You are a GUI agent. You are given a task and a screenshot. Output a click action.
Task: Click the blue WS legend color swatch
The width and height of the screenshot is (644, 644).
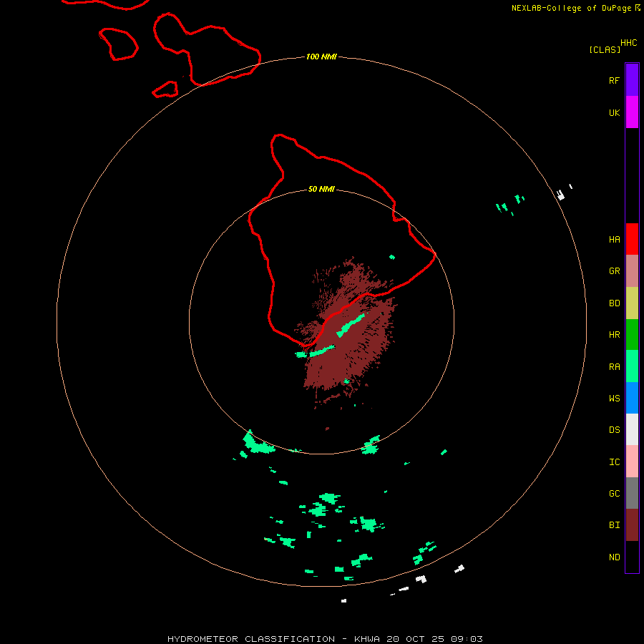pos(632,398)
